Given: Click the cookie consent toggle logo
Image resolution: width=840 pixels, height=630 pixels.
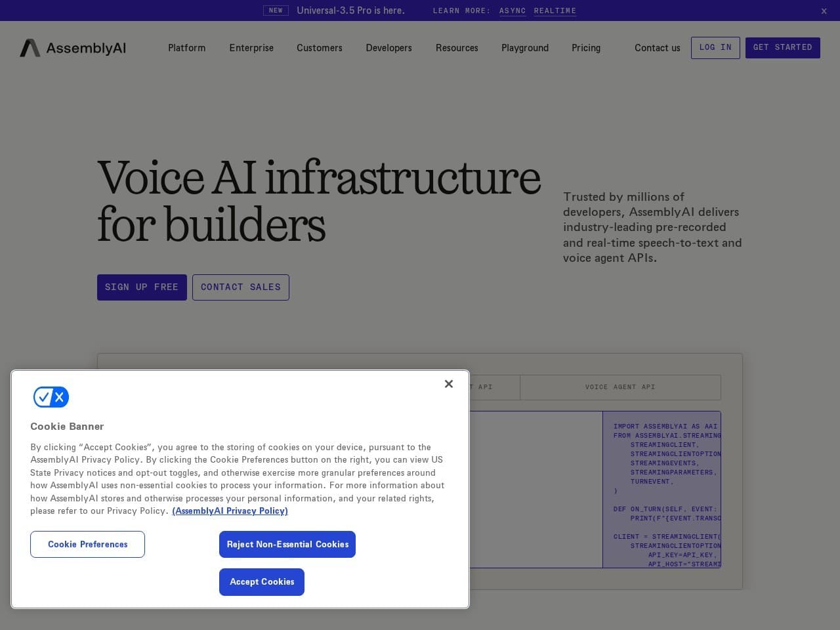Looking at the screenshot, I should pyautogui.click(x=51, y=397).
